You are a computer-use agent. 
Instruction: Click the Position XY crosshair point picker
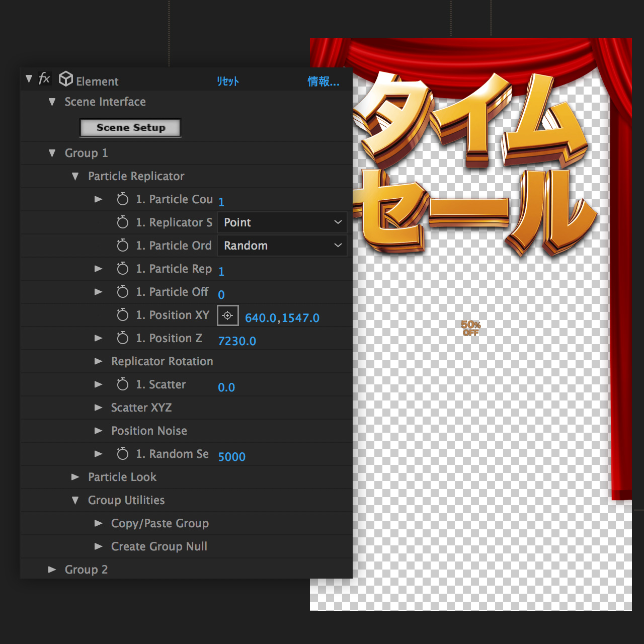click(x=227, y=315)
